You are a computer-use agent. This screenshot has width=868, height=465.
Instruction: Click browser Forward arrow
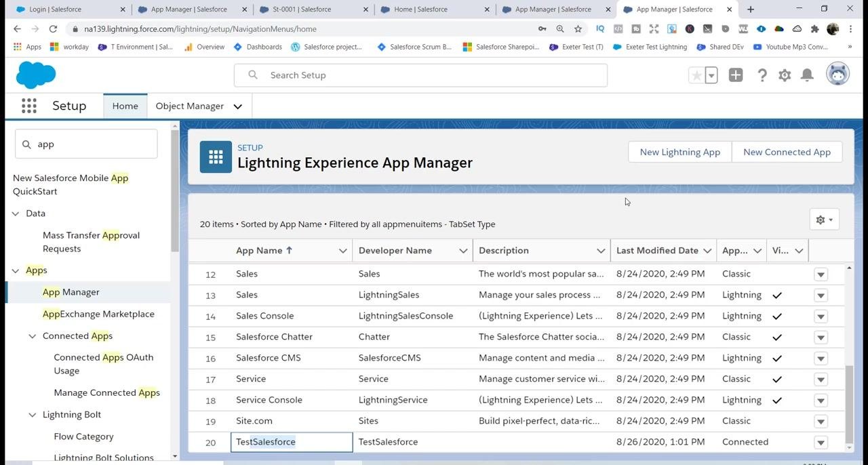coord(35,29)
